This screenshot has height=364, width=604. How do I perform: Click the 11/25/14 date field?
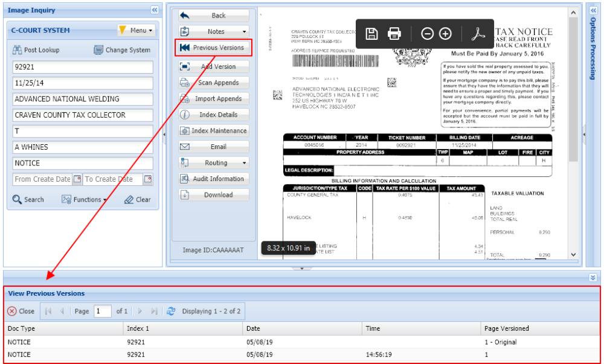click(83, 83)
